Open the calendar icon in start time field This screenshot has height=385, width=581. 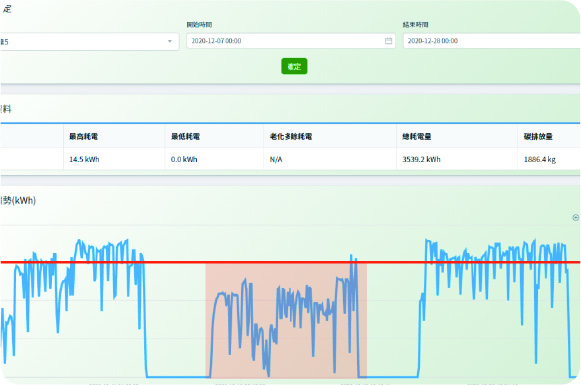388,41
